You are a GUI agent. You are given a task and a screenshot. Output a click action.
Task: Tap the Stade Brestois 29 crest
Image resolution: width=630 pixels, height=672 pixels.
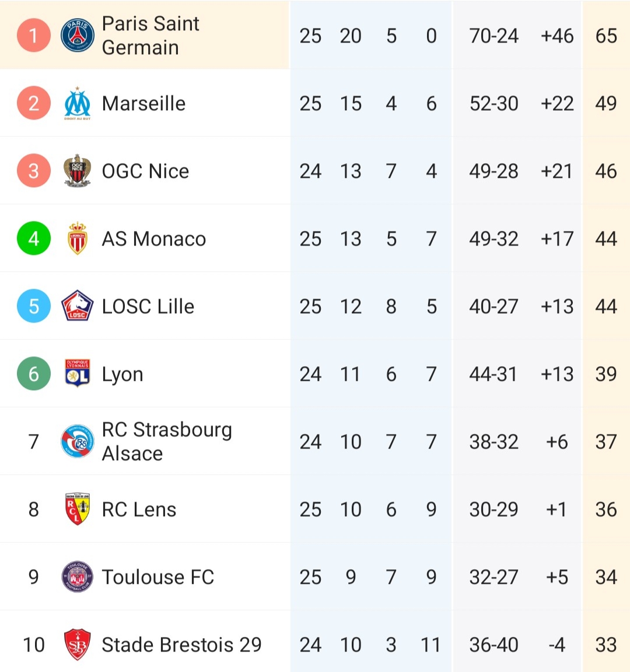78,645
